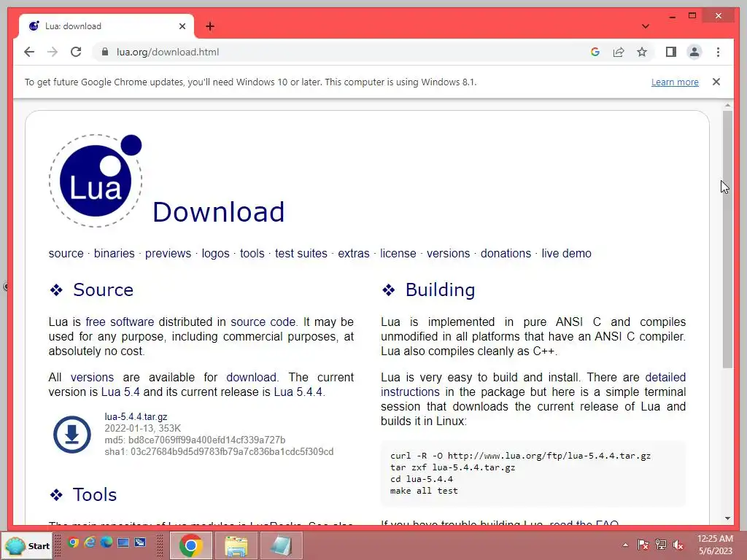
Task: Open the network status tray icon
Action: click(x=661, y=545)
